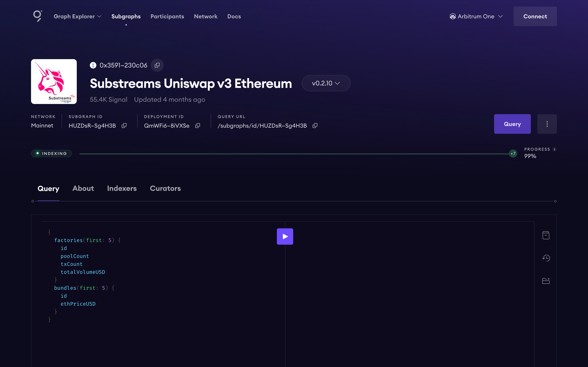The height and width of the screenshot is (367, 588).
Task: Open the About tab
Action: [x=83, y=188]
